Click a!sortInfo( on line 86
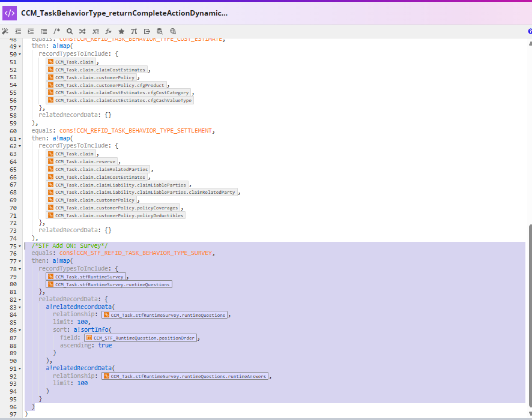 click(x=92, y=329)
